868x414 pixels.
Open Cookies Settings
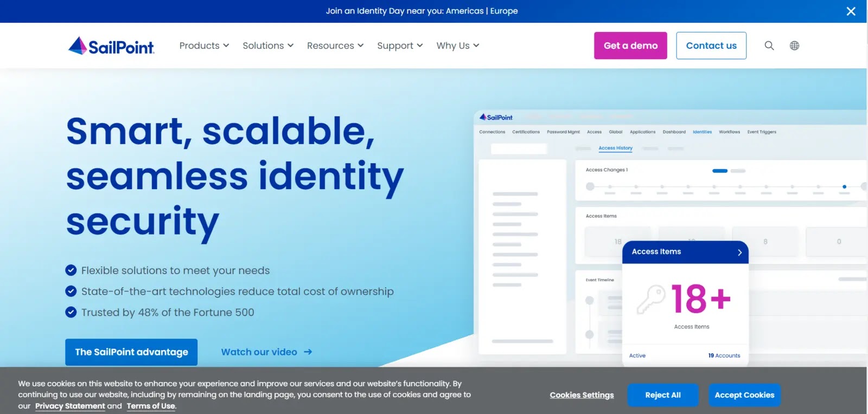[582, 395]
